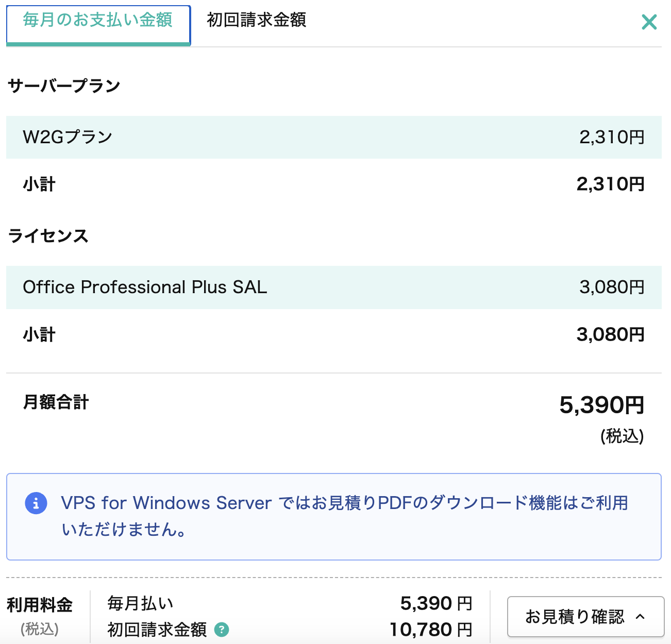The width and height of the screenshot is (671, 644).
Task: Click the 2,310円 price in the W2Gプラン row
Action: (x=611, y=137)
